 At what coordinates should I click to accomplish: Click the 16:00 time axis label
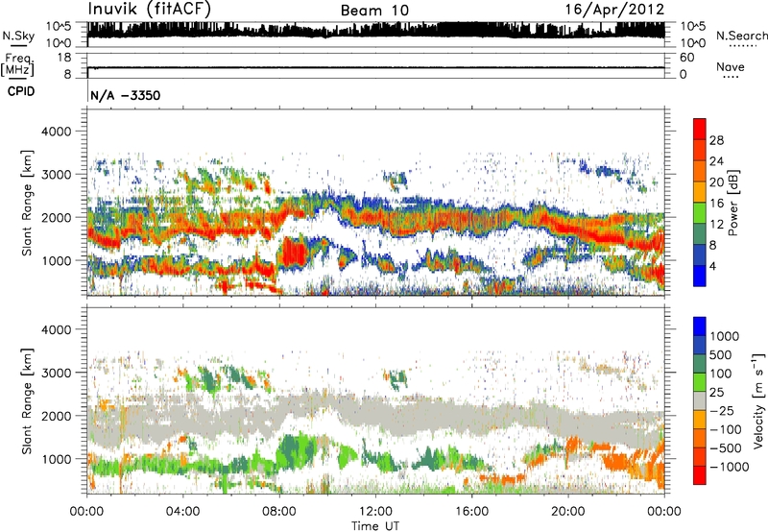point(471,512)
